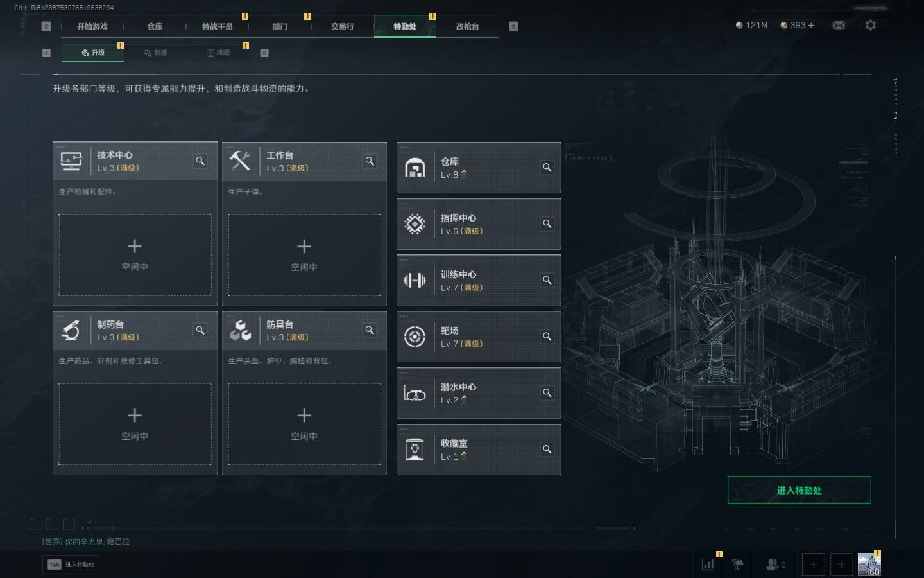Click magnifier icon on 仓库 Lv.8 row
924x578 pixels.
tap(547, 168)
